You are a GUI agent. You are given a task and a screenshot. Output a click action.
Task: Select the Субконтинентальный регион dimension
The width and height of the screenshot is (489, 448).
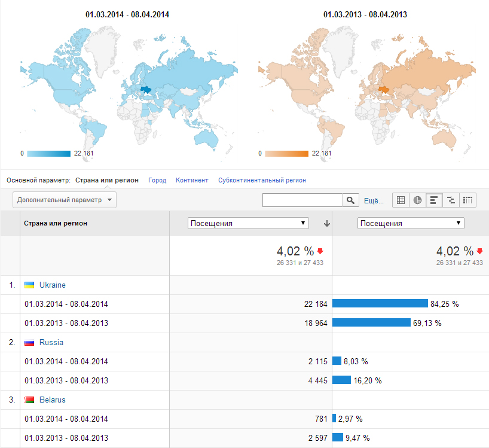262,180
